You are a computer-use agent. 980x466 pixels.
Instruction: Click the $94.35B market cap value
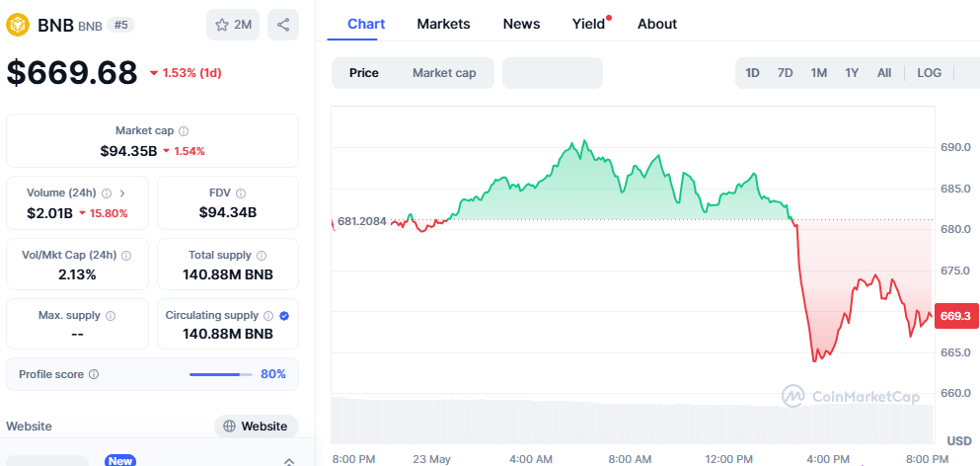128,151
